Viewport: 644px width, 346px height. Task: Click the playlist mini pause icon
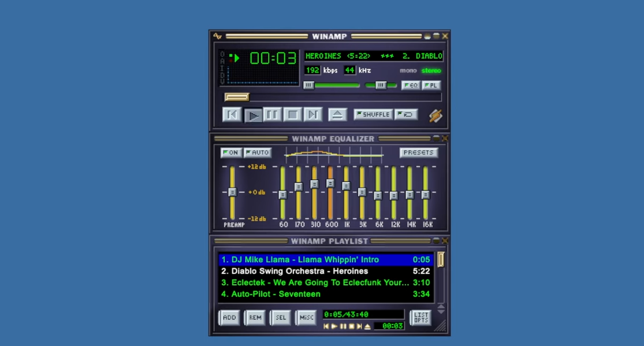(343, 326)
